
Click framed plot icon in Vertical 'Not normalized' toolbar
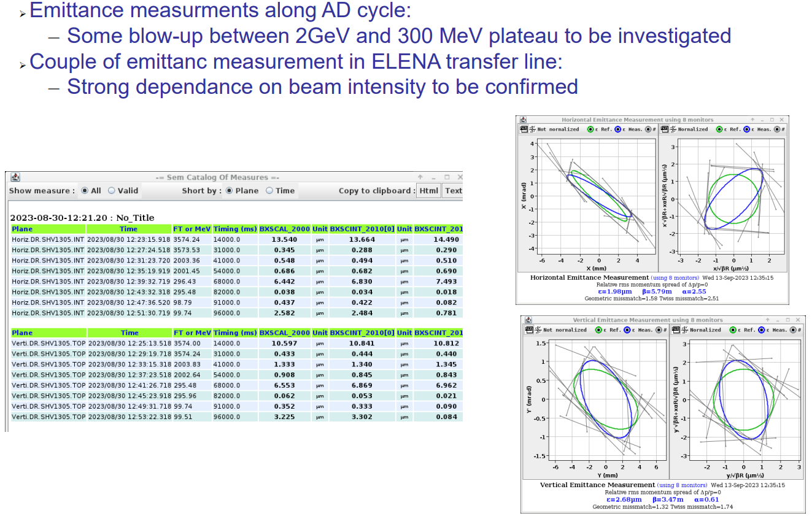[529, 329]
